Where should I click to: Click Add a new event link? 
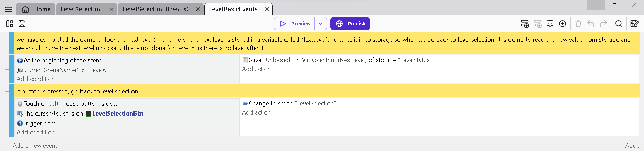point(35,146)
